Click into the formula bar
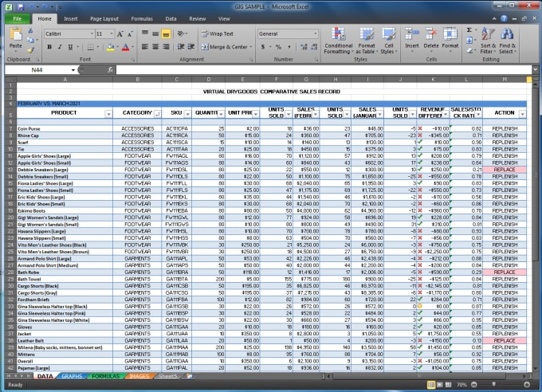This screenshot has width=542, height=392. pos(324,70)
